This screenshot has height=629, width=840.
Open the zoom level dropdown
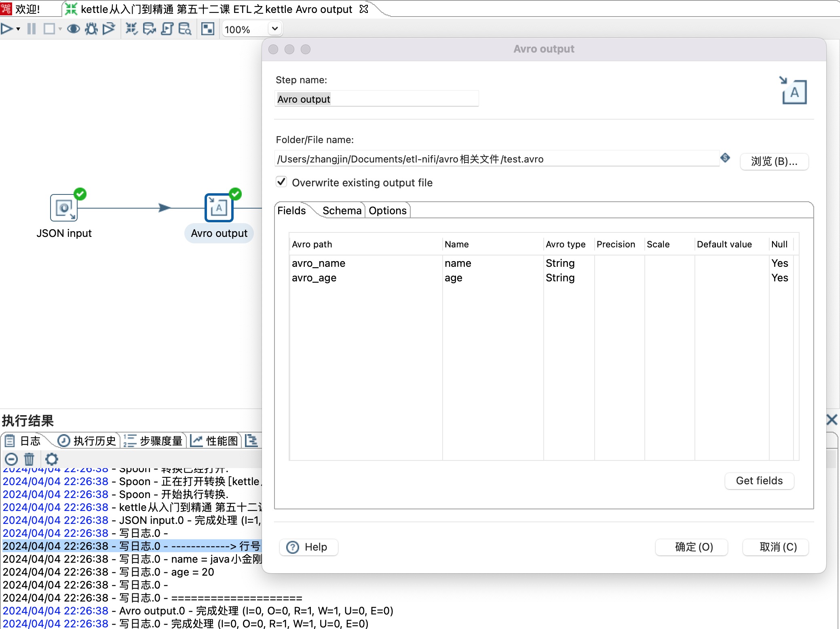pyautogui.click(x=274, y=29)
